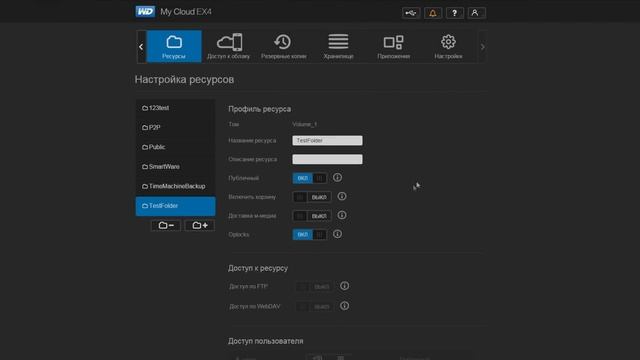Viewport: 640px width, 360px height.
Task: Open the help question mark icon
Action: click(x=454, y=13)
